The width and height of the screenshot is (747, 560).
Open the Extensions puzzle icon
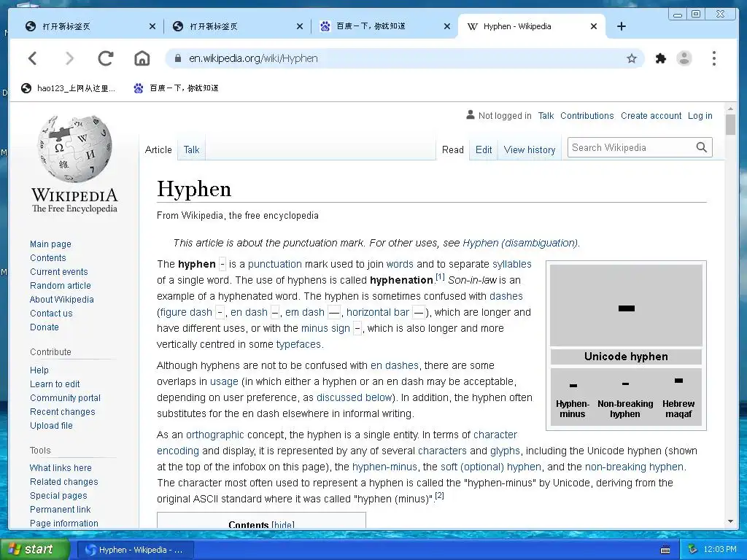tap(660, 58)
